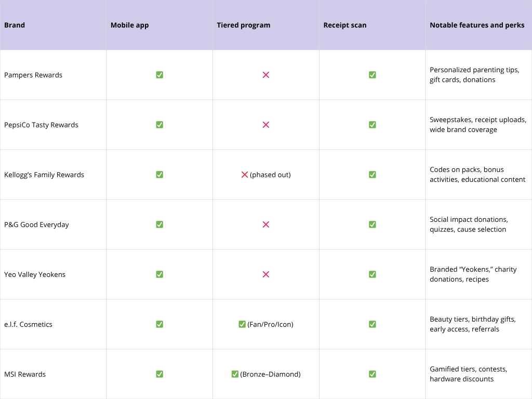This screenshot has height=399, width=532.
Task: Click 'Branded "Yeokens," charity donations, recipes'
Action: (473, 274)
